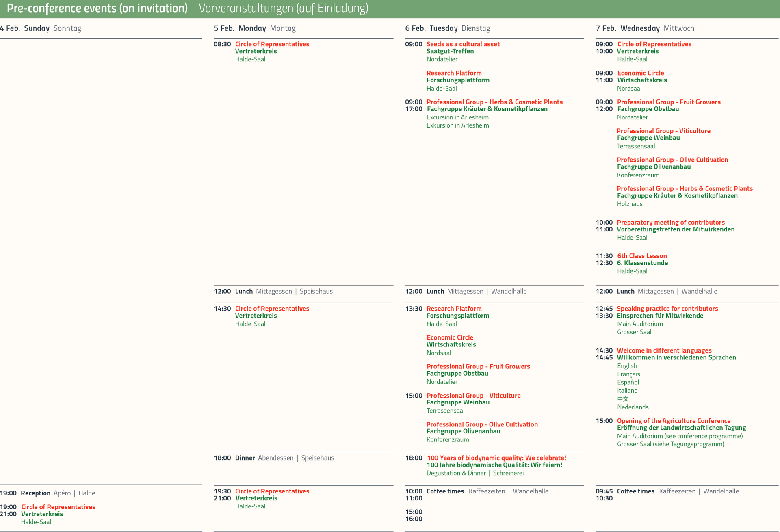Screen dimensions: 780x532
Task: Select the German heading 'Vorveranstaltungen (auf Einladung)'
Action: (x=284, y=9)
